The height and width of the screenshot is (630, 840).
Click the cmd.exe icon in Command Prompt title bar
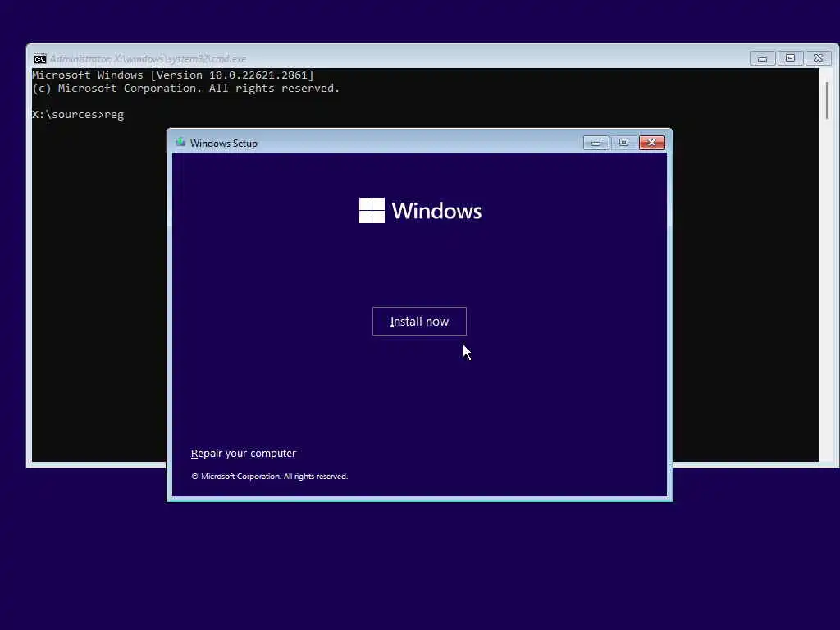click(40, 59)
